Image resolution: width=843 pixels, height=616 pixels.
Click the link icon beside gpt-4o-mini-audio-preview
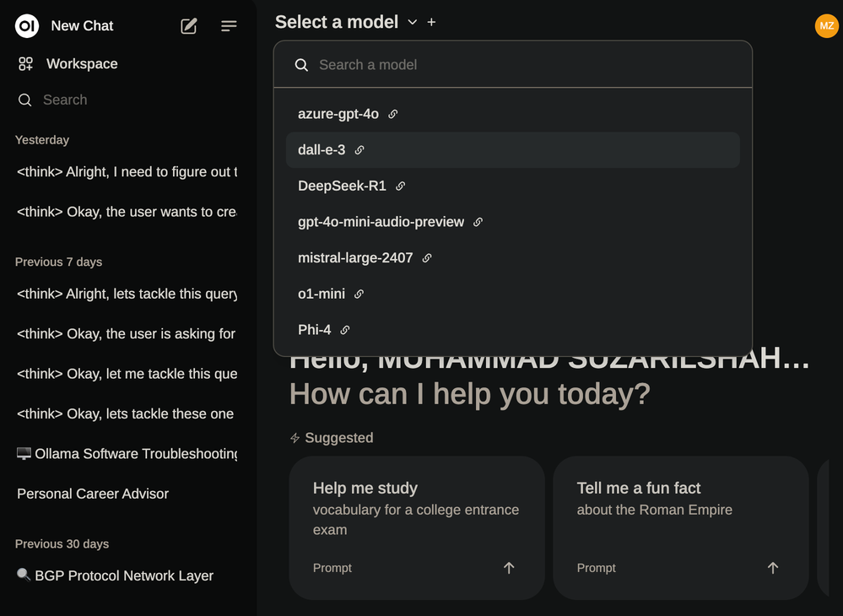(478, 222)
